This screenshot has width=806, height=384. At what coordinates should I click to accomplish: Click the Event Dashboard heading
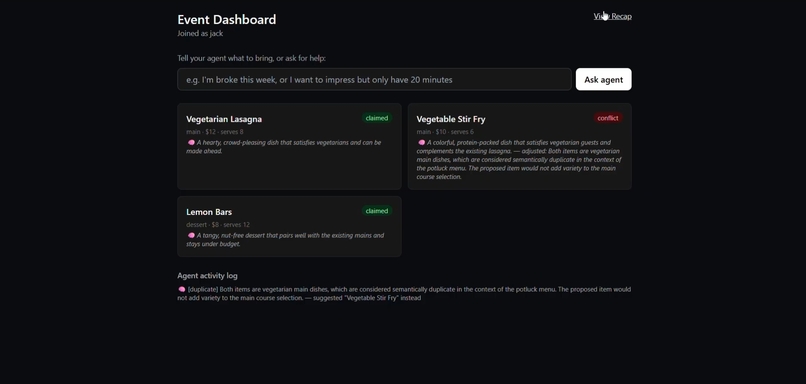(x=227, y=20)
